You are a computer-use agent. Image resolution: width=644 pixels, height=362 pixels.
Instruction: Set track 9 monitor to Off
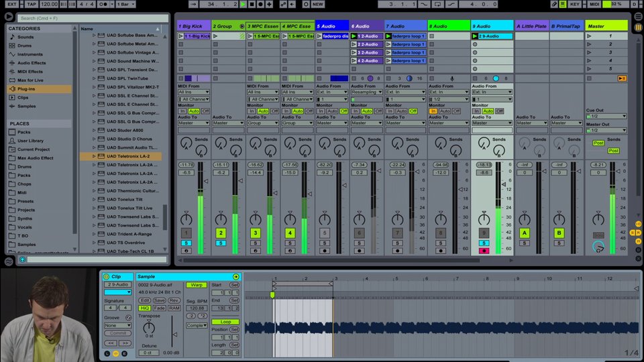(x=499, y=111)
